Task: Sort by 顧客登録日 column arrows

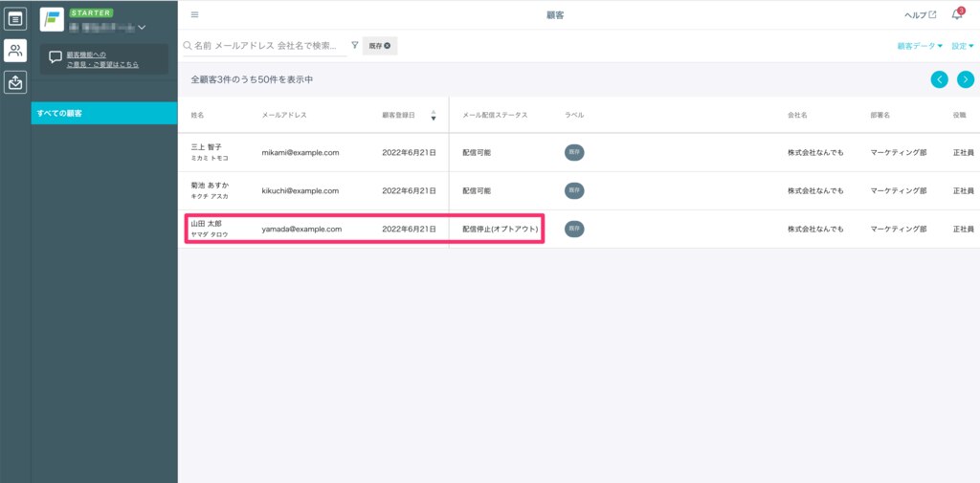Action: coord(434,115)
